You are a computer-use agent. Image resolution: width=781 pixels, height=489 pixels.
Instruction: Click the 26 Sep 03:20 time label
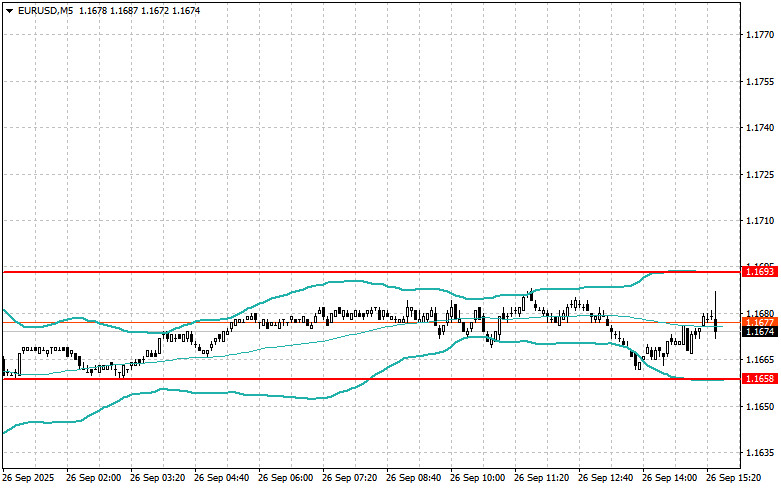point(157,478)
